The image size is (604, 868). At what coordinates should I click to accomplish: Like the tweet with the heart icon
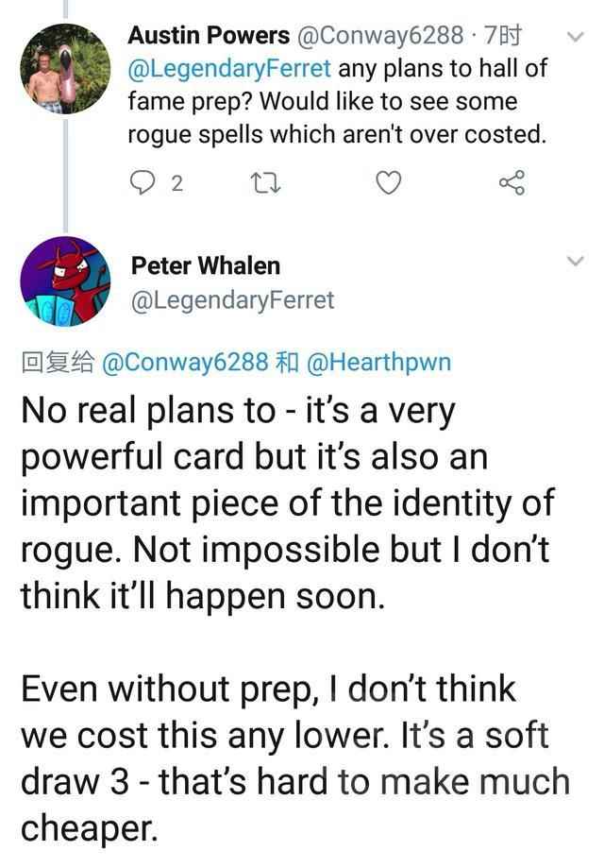pyautogui.click(x=389, y=183)
